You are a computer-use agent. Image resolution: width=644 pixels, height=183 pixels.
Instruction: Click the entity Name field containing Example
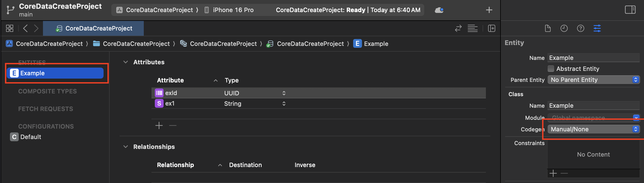(x=593, y=58)
